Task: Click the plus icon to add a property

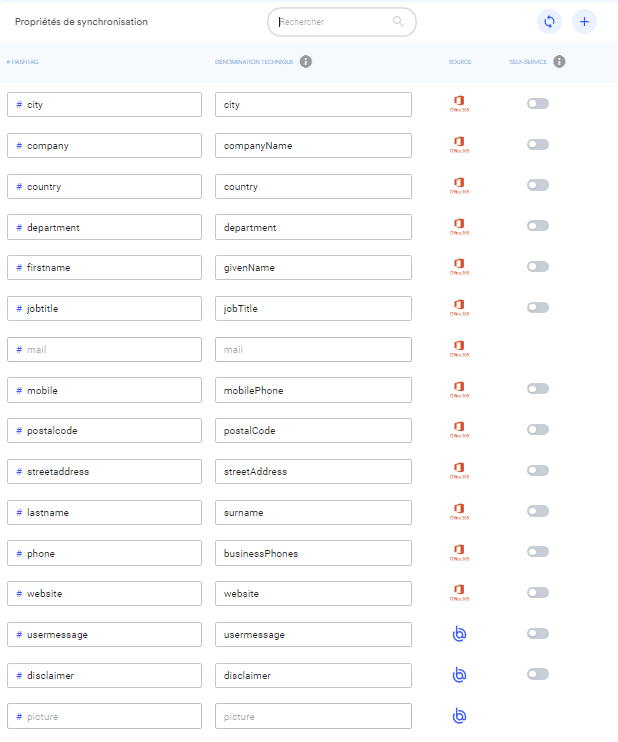Action: pyautogui.click(x=584, y=22)
